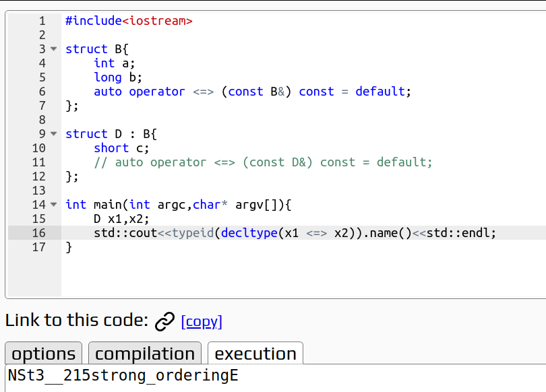This screenshot has width=546, height=392.
Task: Click 'Link to this code:' label
Action: click(77, 320)
